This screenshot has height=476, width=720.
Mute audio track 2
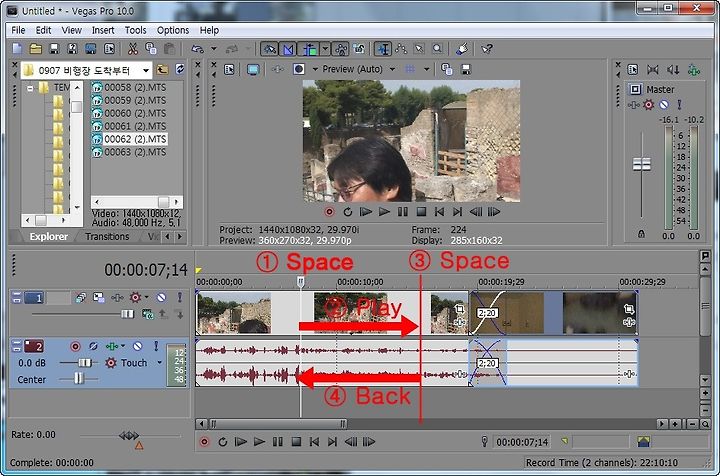(138, 346)
